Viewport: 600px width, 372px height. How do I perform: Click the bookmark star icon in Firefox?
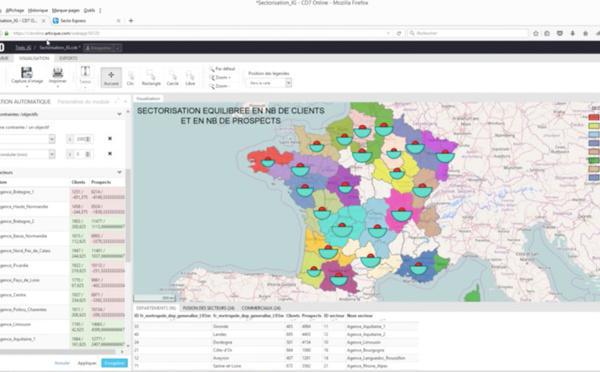[x=536, y=33]
